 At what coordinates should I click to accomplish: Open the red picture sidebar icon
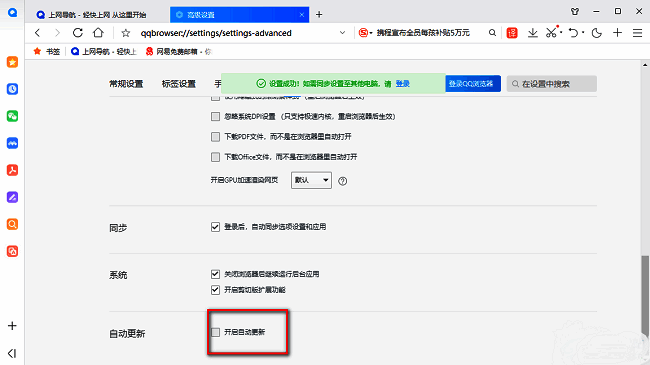click(12, 251)
